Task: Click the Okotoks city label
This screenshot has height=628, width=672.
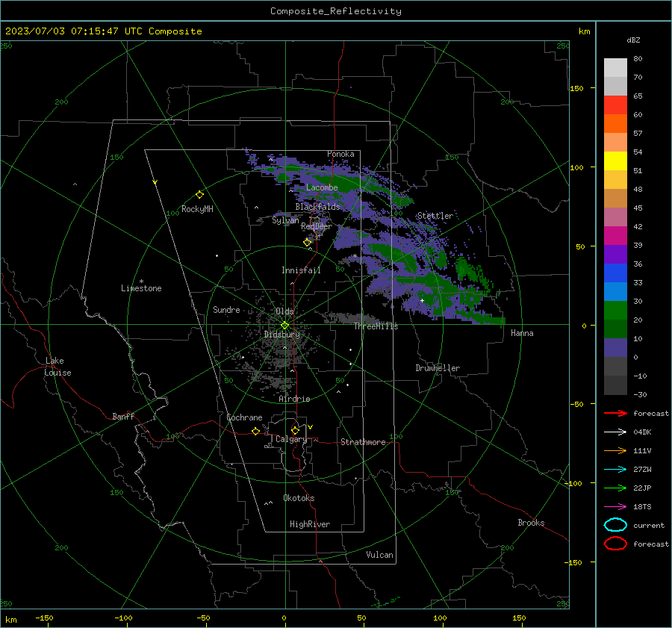Action: (299, 498)
